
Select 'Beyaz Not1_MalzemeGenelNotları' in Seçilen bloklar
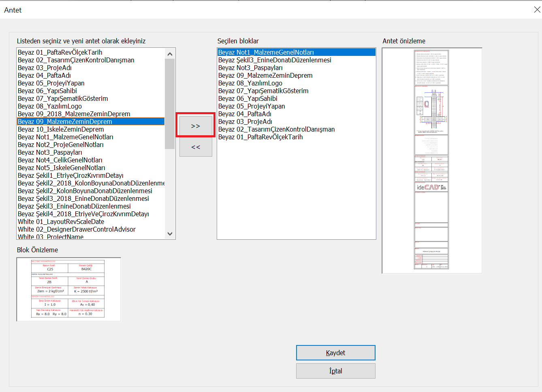click(297, 52)
